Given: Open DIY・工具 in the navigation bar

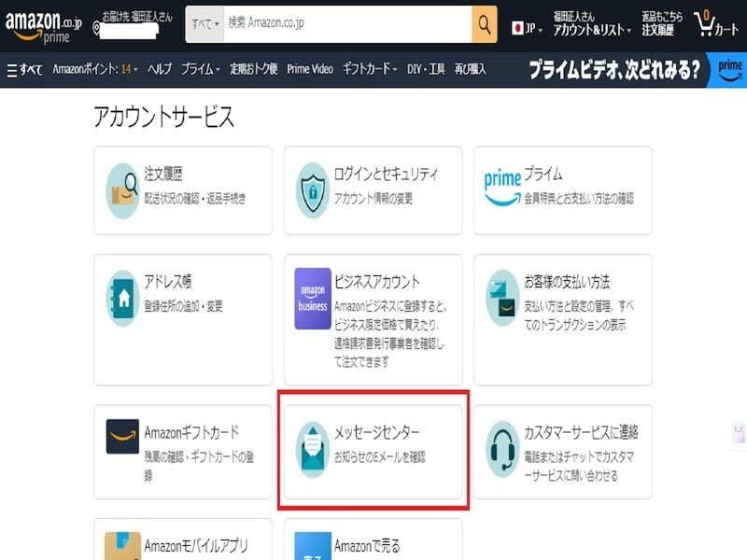Looking at the screenshot, I should click(426, 69).
